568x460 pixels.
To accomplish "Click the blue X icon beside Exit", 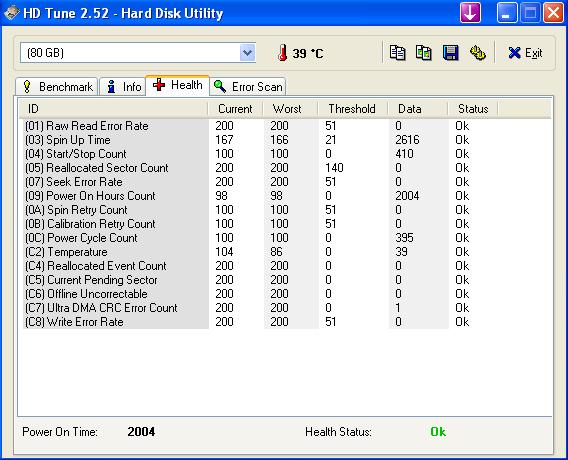I will (x=514, y=53).
